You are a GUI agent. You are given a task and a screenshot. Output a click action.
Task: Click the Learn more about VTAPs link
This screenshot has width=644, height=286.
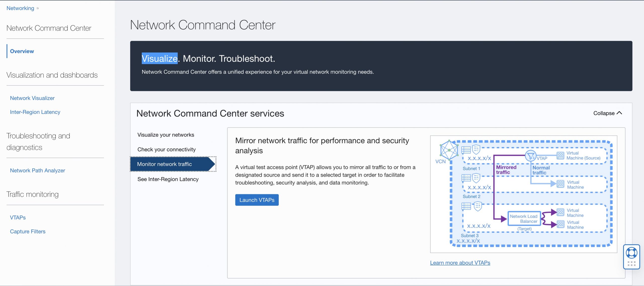[460, 262]
